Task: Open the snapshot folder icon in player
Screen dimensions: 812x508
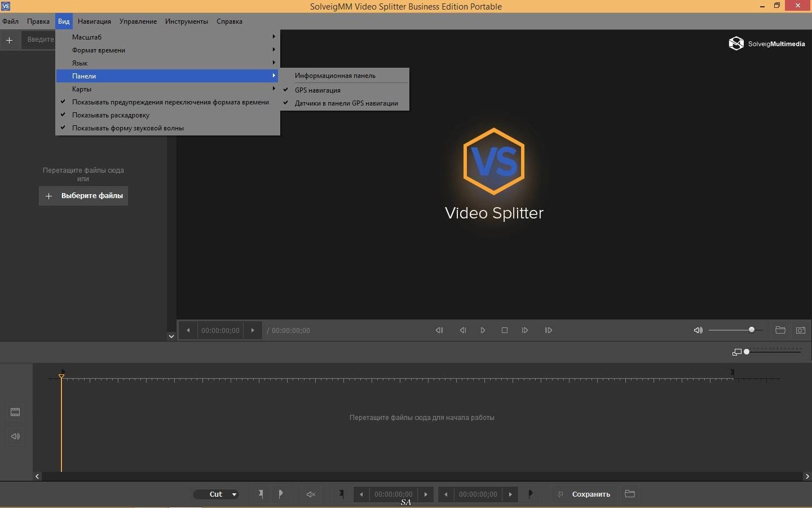Action: (780, 330)
